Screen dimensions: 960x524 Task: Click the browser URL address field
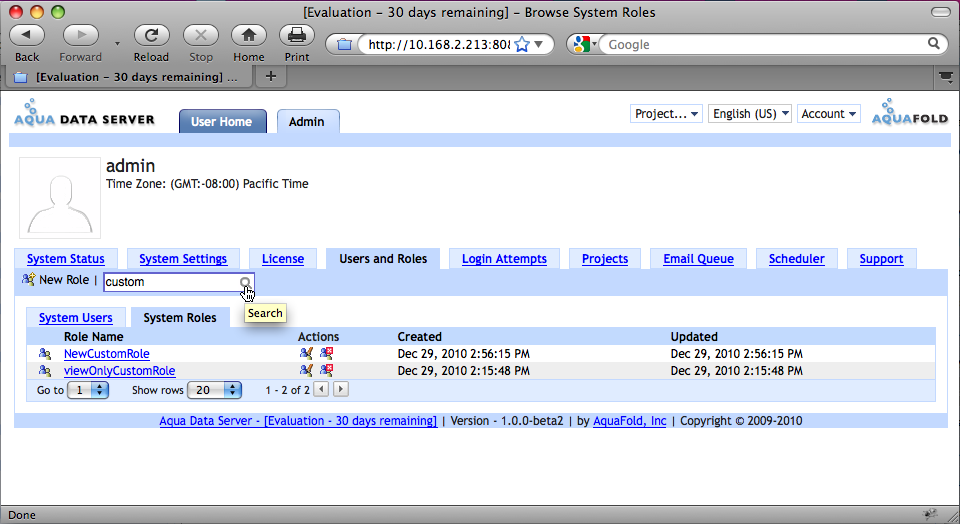(438, 44)
